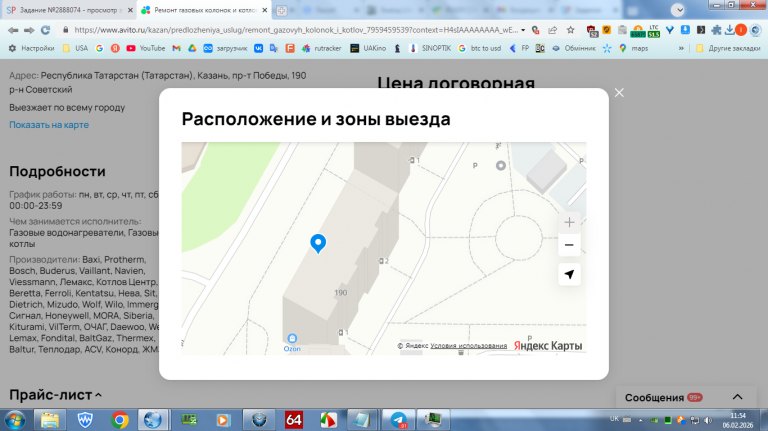Zoom out on the Yandex map
Screen dimensions: 768x431
click(569, 245)
